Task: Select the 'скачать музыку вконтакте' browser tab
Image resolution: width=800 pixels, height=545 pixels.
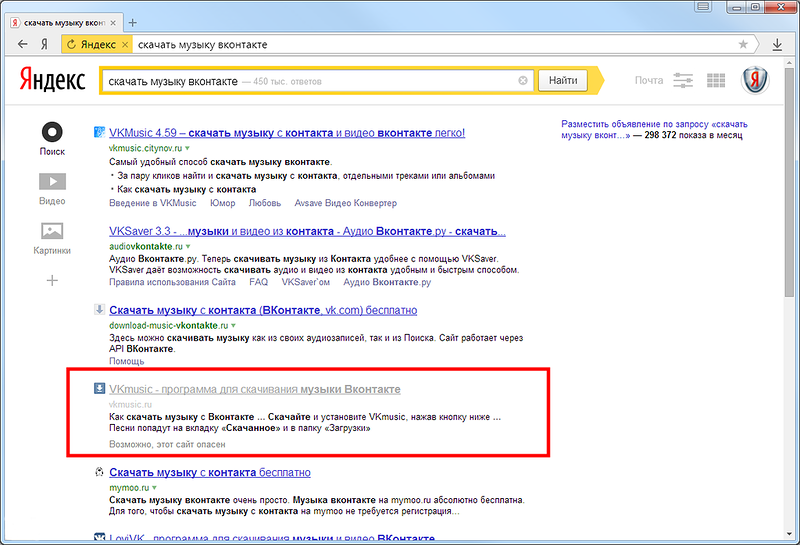Action: pyautogui.click(x=66, y=22)
